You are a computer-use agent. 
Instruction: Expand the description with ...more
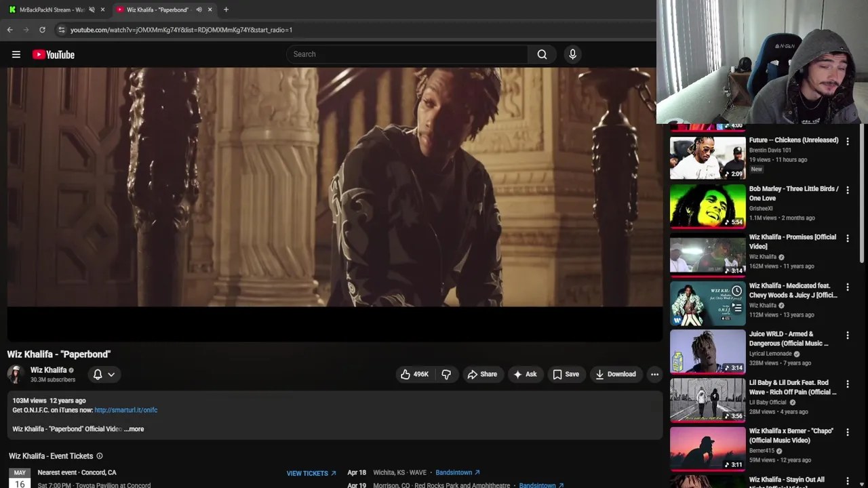click(134, 429)
